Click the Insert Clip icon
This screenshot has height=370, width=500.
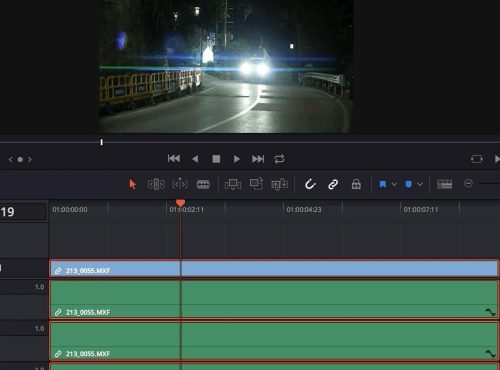click(x=233, y=184)
